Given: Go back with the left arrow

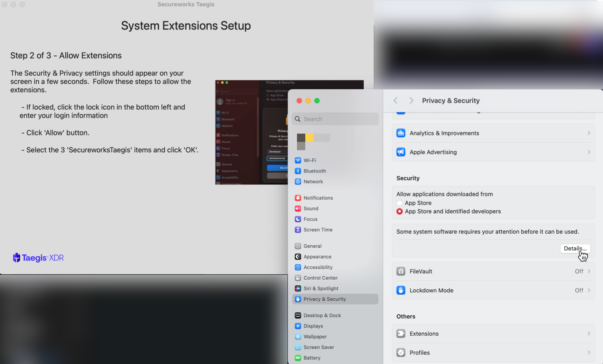Looking at the screenshot, I should click(x=395, y=101).
